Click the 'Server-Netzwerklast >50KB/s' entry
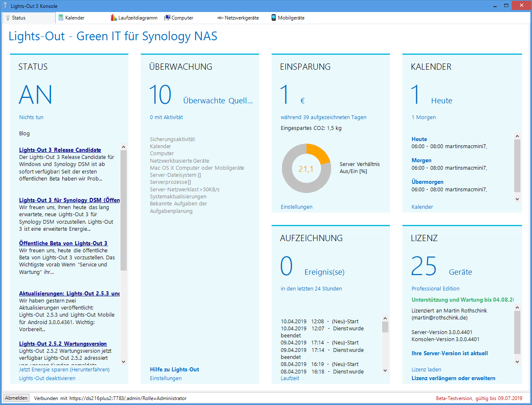The height and width of the screenshot is (405, 532). [185, 190]
